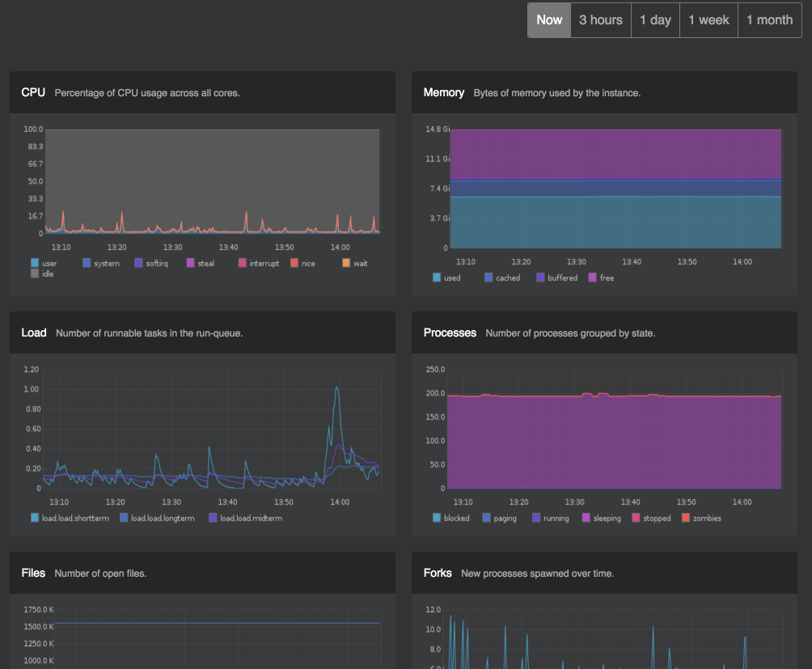
Task: Toggle load.load.longterm series in Load legend
Action: 158,518
